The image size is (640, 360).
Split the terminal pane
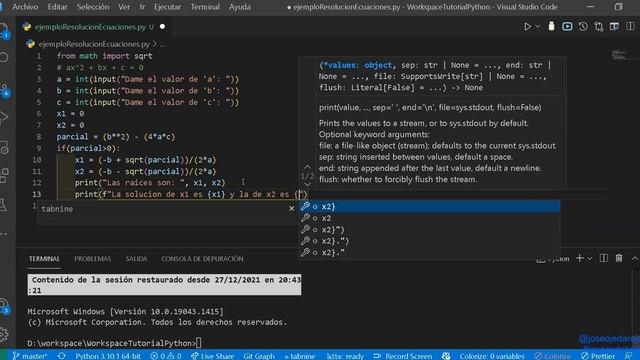point(604,258)
